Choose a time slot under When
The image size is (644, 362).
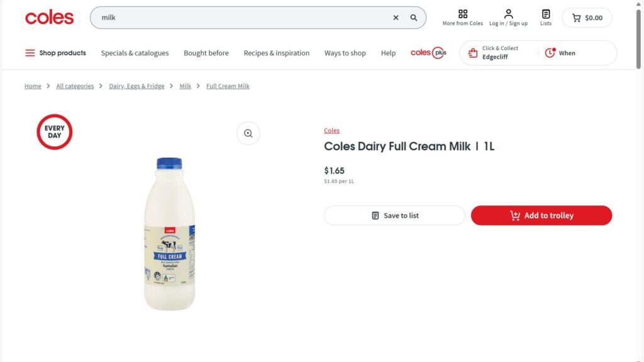560,53
